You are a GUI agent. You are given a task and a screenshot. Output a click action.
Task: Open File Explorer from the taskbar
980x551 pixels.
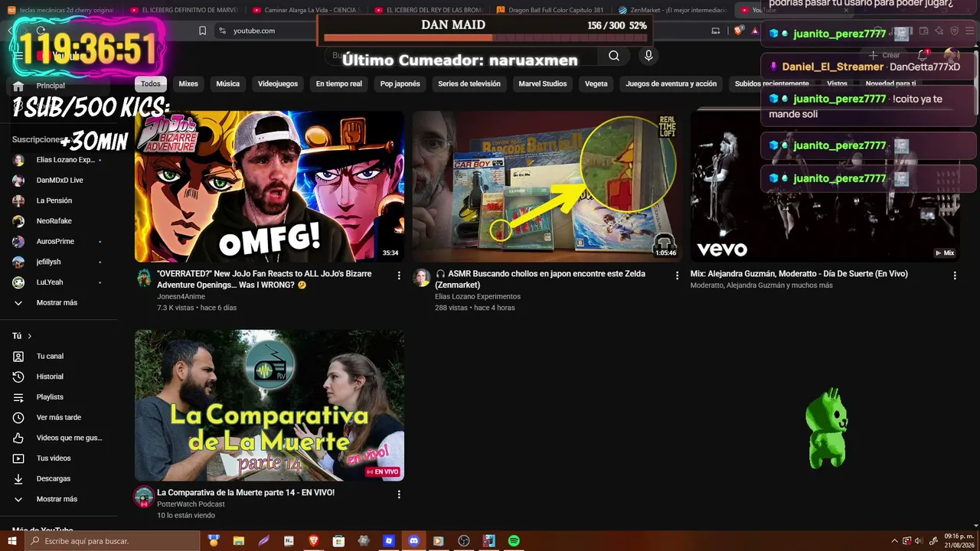tap(239, 541)
